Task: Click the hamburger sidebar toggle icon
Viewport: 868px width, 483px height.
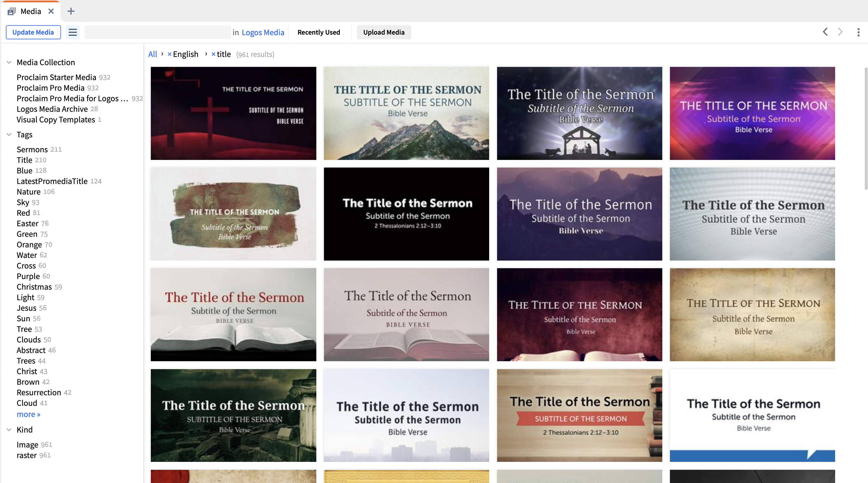Action: point(72,32)
